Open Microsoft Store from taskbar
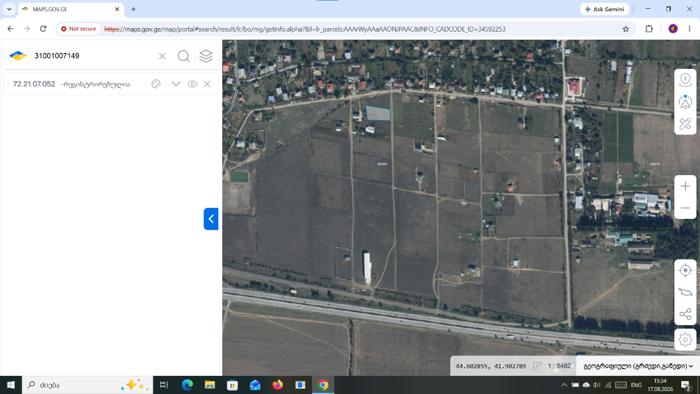Image resolution: width=700 pixels, height=394 pixels. coord(232,385)
